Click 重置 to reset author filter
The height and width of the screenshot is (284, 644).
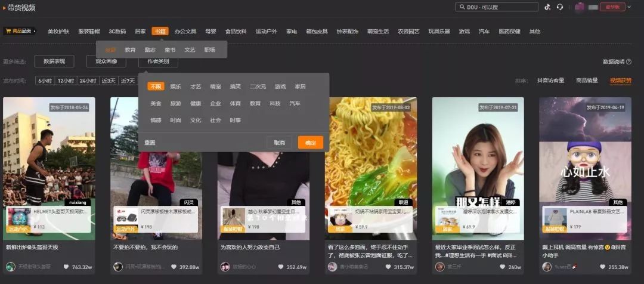150,143
